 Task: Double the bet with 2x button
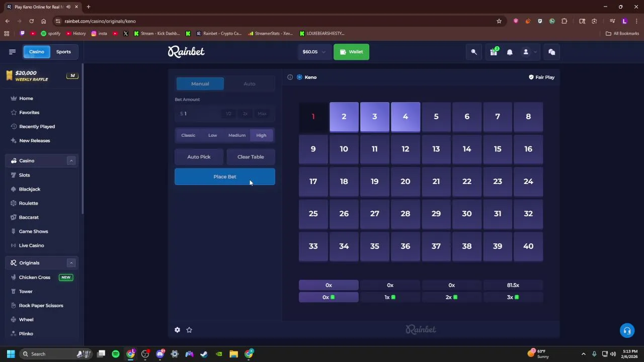(246, 114)
